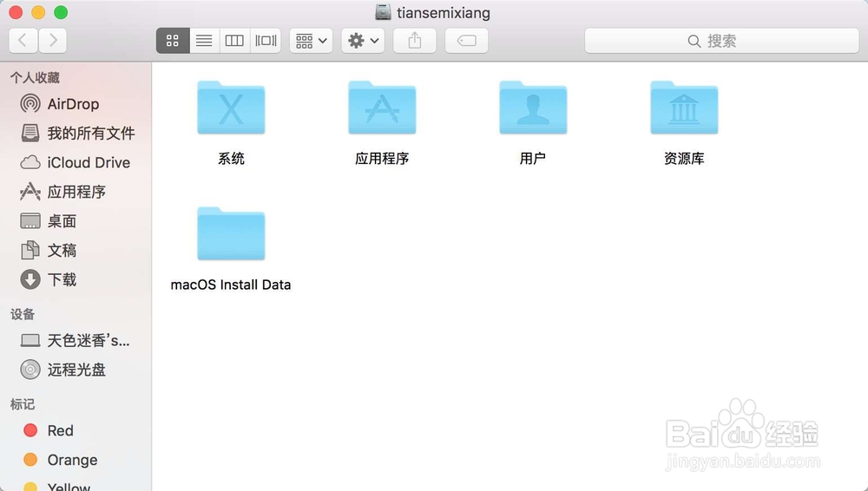Click the 文稿 documents icon in sidebar
This screenshot has height=491, width=868.
[x=30, y=250]
